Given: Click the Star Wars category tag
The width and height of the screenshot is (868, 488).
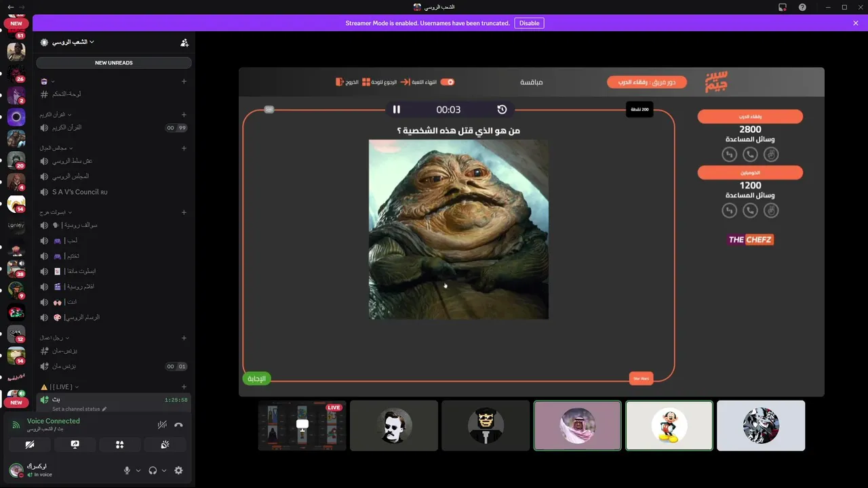Looking at the screenshot, I should click(x=642, y=379).
